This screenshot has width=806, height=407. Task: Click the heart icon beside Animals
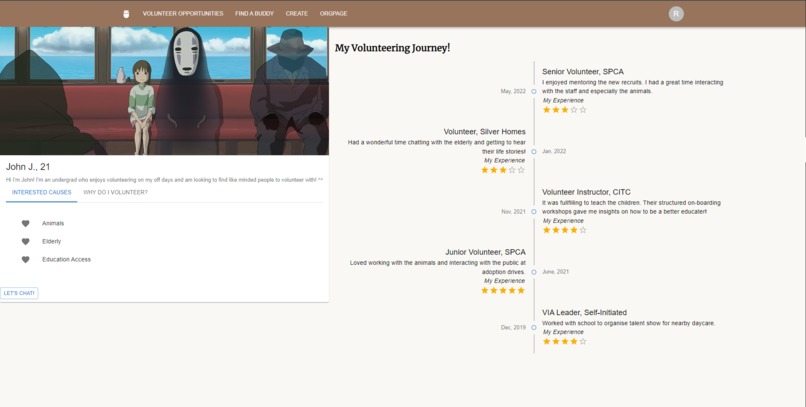pos(25,223)
